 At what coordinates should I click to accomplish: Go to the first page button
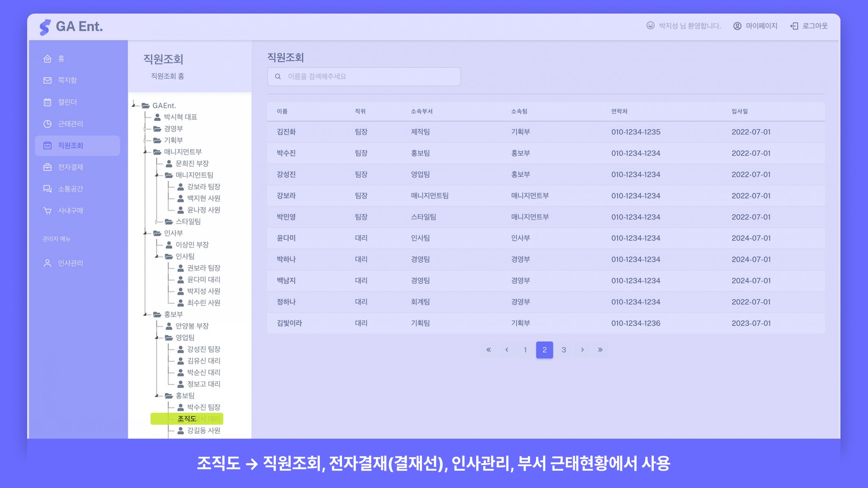[x=488, y=350]
